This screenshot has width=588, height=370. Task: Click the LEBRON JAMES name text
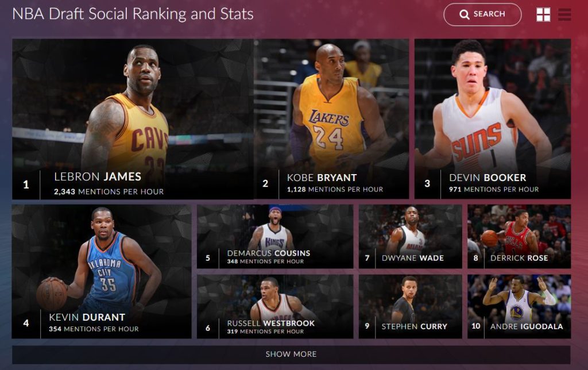tap(98, 177)
